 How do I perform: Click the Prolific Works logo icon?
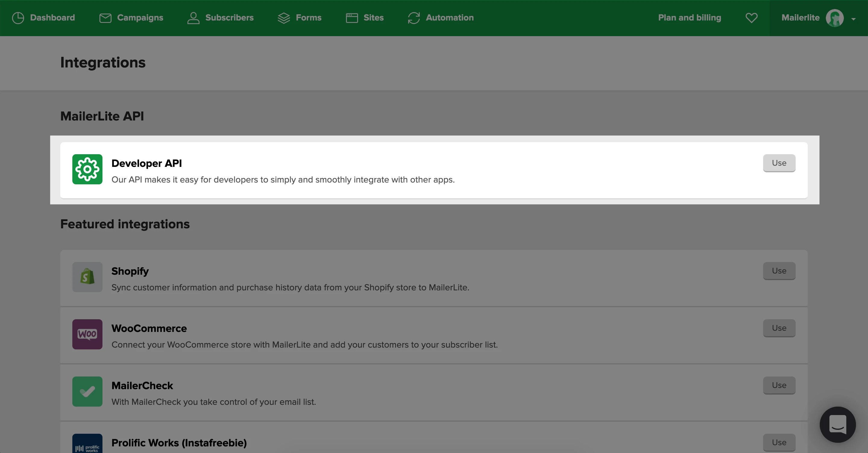point(87,445)
